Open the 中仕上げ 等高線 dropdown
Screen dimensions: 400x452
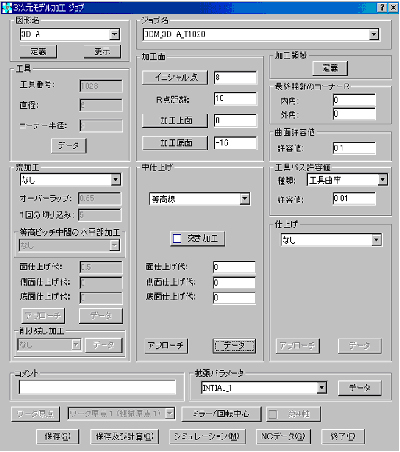pyautogui.click(x=245, y=199)
